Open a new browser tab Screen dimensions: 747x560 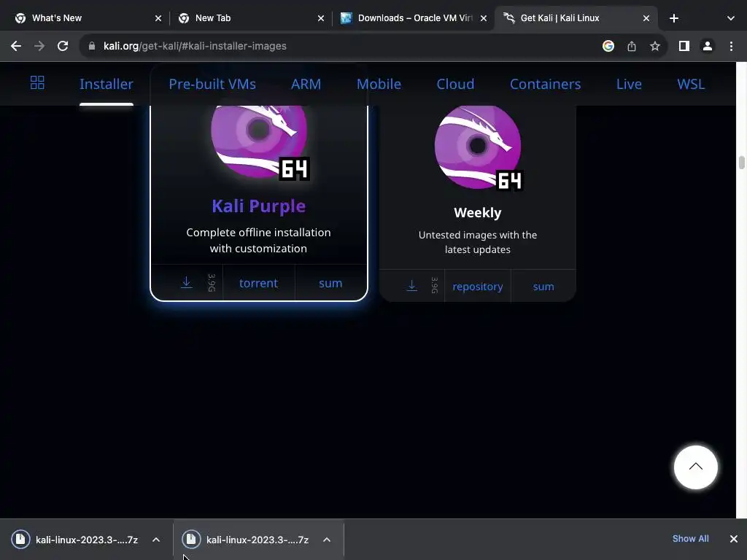pyautogui.click(x=673, y=18)
